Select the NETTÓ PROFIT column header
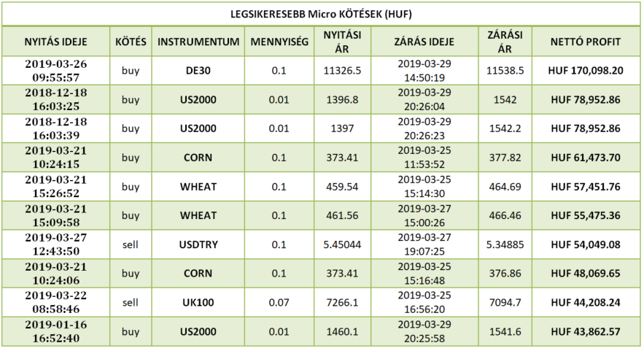The image size is (644, 351). point(586,42)
